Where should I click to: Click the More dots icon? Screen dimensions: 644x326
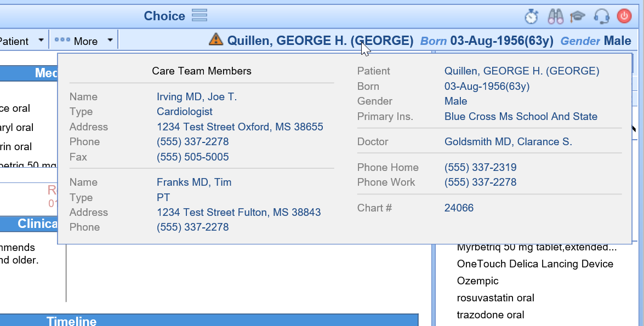point(62,41)
